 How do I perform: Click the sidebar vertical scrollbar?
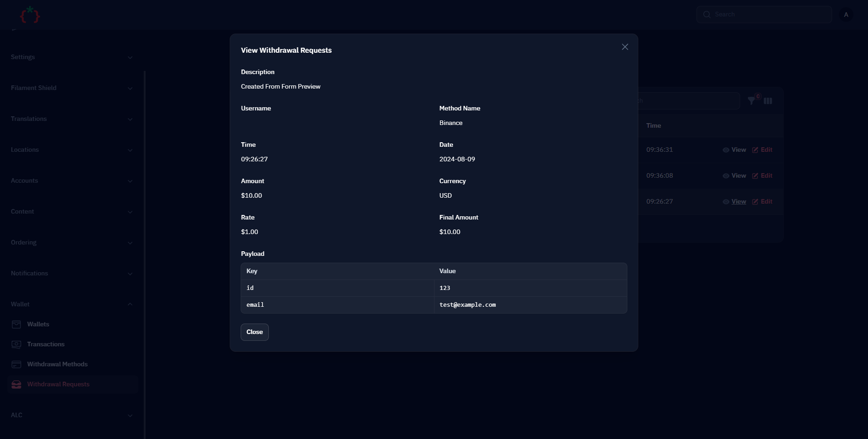tap(145, 254)
